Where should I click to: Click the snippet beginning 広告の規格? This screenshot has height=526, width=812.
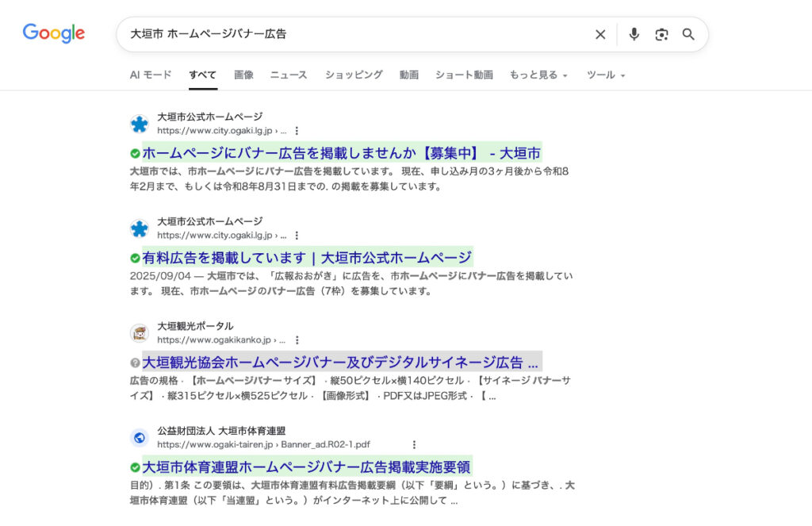pos(350,388)
